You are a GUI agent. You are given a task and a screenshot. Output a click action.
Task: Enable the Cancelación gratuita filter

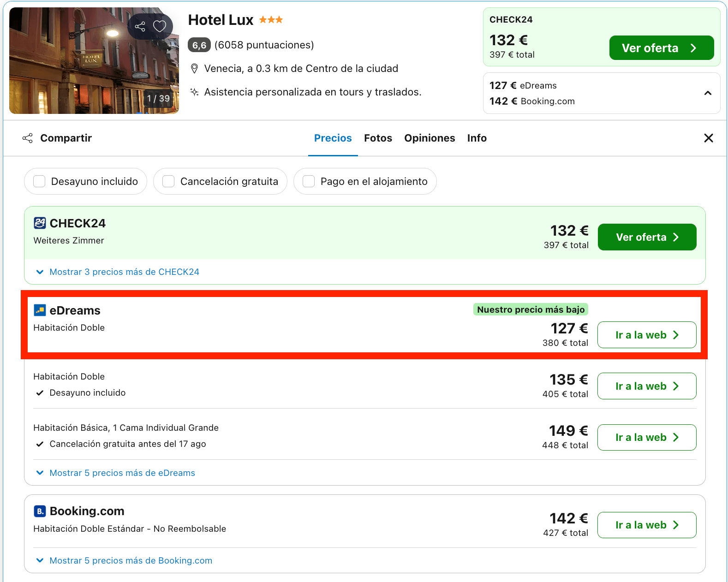point(168,181)
